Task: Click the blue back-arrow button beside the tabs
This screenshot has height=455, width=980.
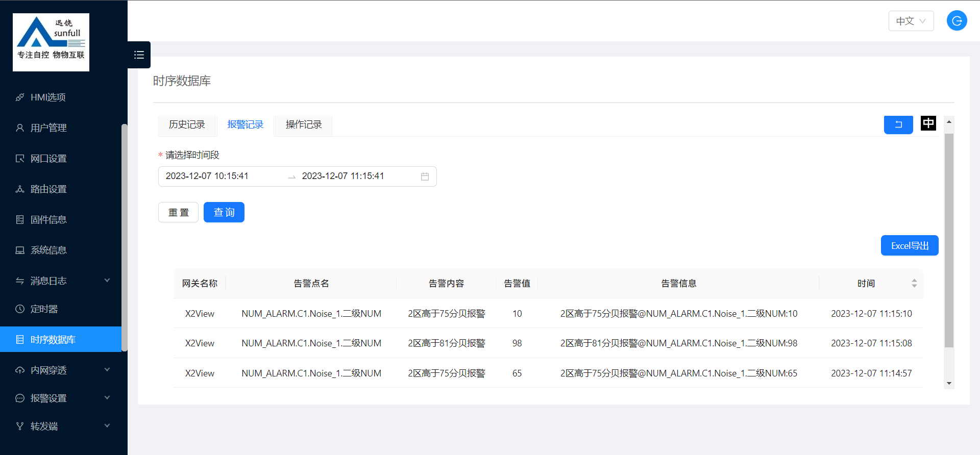Action: point(898,124)
